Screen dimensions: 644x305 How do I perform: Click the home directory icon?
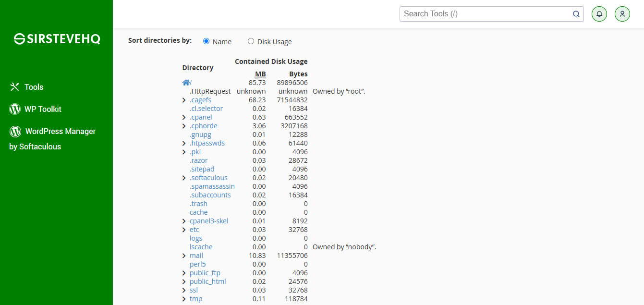click(x=186, y=83)
